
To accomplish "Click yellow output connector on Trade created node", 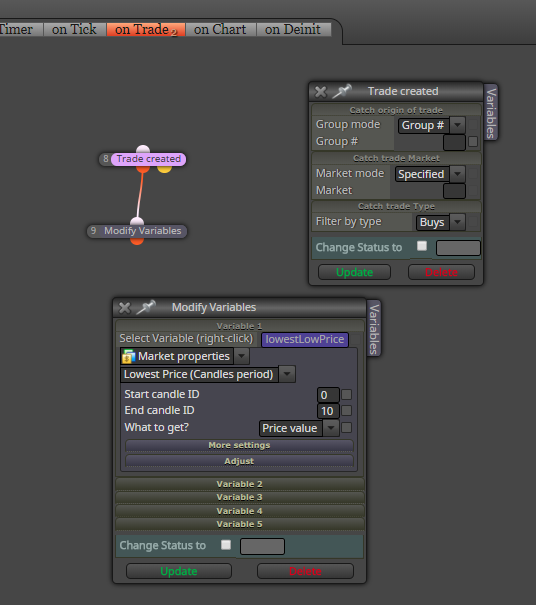I will 165,169.
